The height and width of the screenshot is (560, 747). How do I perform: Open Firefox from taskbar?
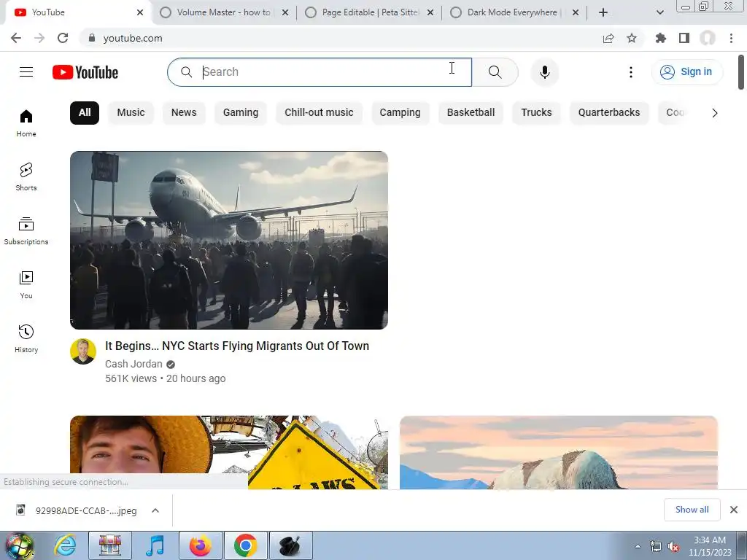pos(201,545)
